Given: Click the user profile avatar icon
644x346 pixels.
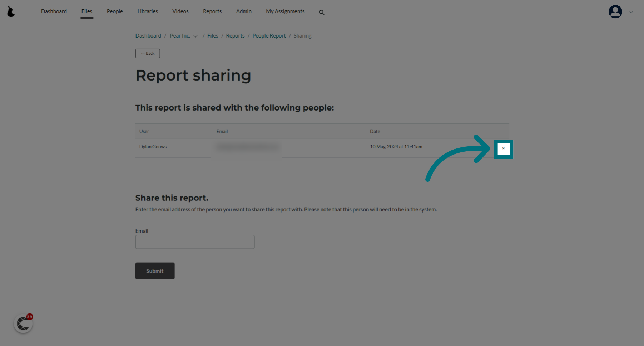Looking at the screenshot, I should tap(615, 12).
